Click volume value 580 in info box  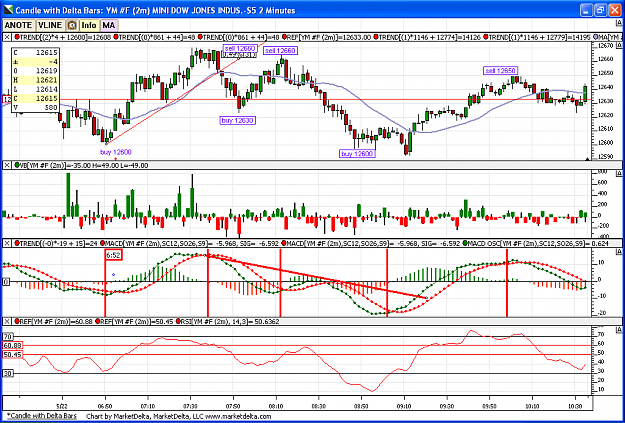tap(52, 107)
